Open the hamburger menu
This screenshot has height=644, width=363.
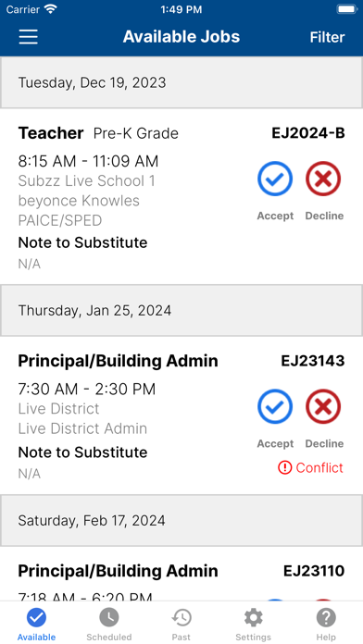pos(29,37)
